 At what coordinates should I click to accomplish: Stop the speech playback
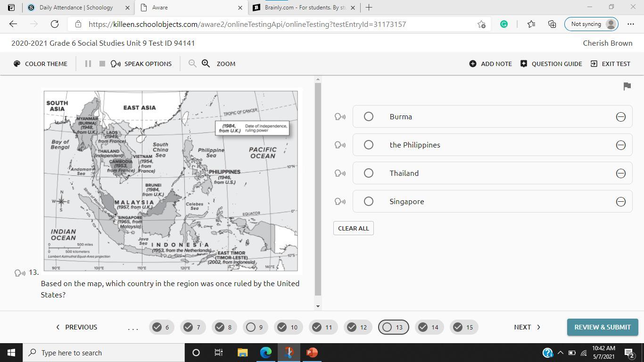[x=102, y=64]
